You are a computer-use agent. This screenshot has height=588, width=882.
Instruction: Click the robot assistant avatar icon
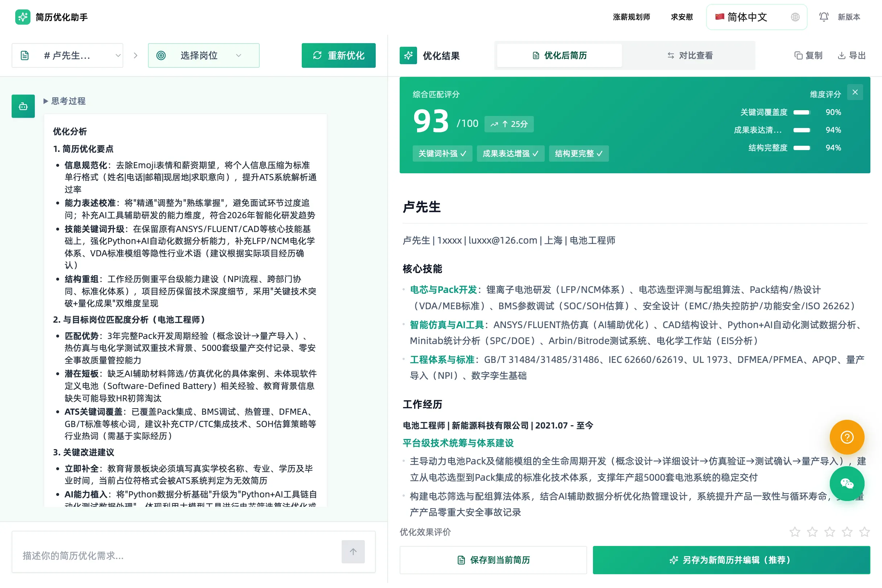point(23,106)
